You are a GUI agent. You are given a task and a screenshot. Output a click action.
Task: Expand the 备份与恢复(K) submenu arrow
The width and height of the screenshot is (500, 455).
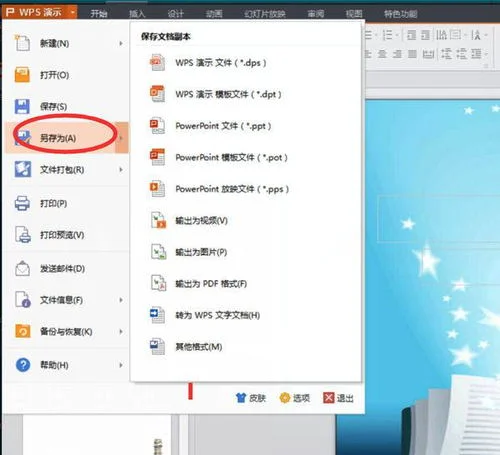pyautogui.click(x=121, y=332)
